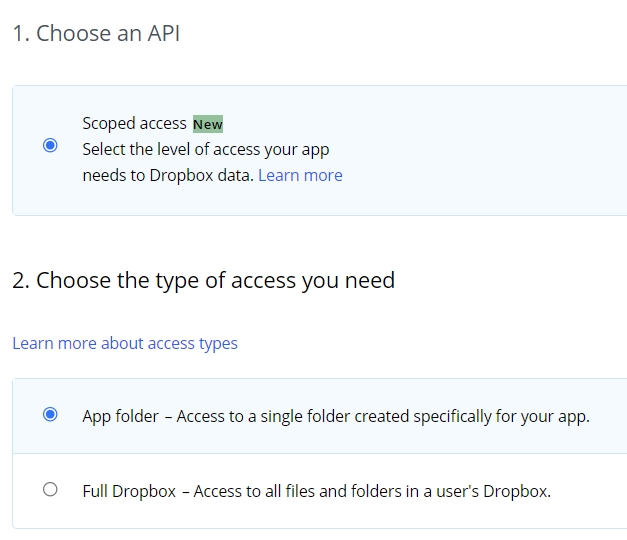Viewport: 627px width, 540px height.
Task: Select the Scoped access radio button
Action: click(x=51, y=146)
